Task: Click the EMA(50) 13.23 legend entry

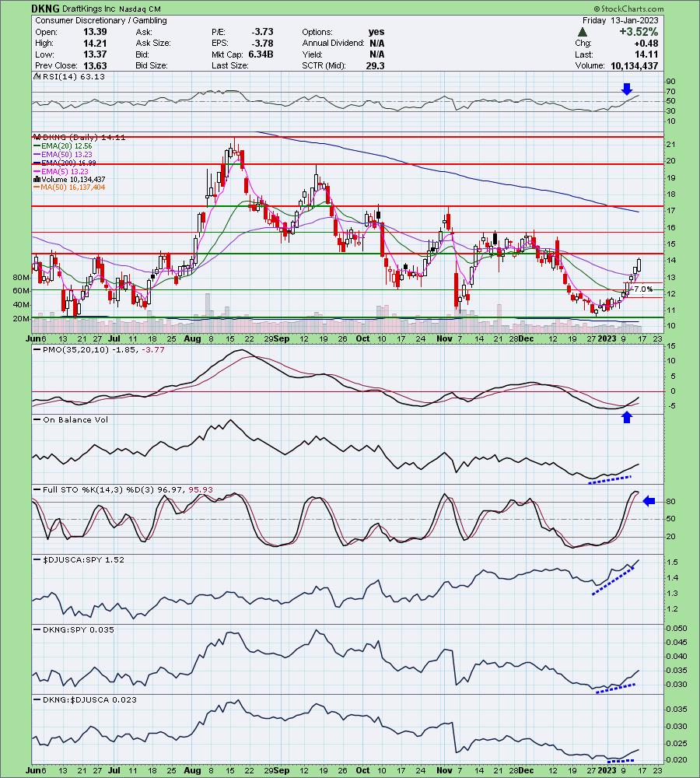Action: coord(62,154)
